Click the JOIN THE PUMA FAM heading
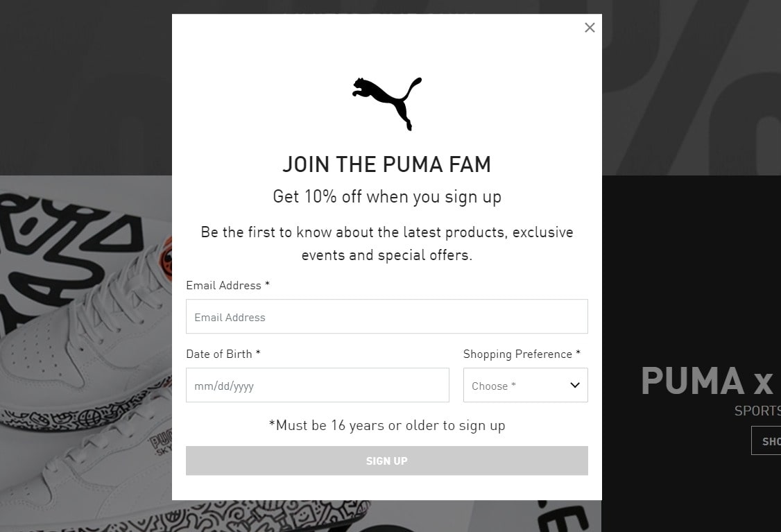This screenshot has height=532, width=781. 386,164
